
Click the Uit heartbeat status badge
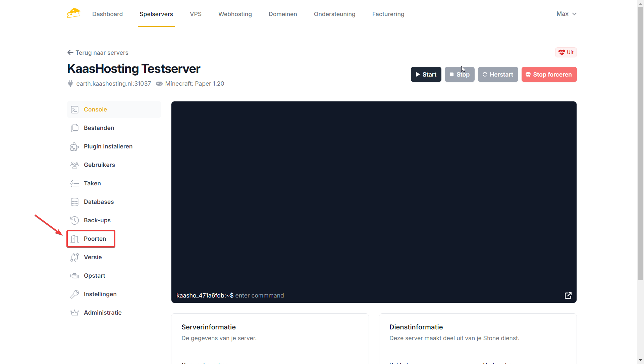566,52
